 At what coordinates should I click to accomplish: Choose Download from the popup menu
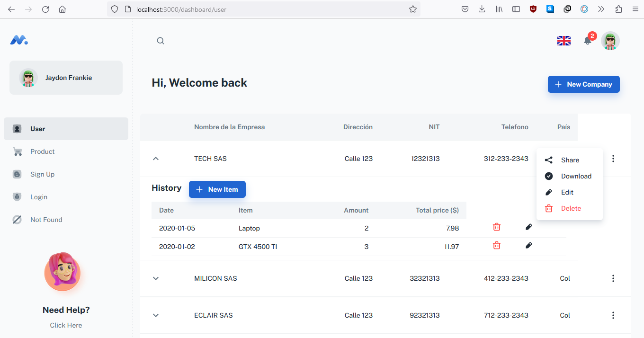coord(570,176)
